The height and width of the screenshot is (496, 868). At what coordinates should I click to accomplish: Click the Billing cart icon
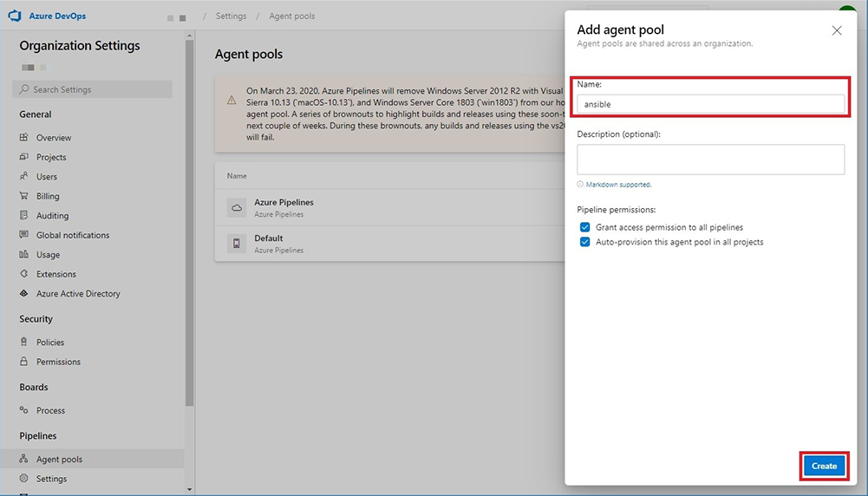(23, 195)
